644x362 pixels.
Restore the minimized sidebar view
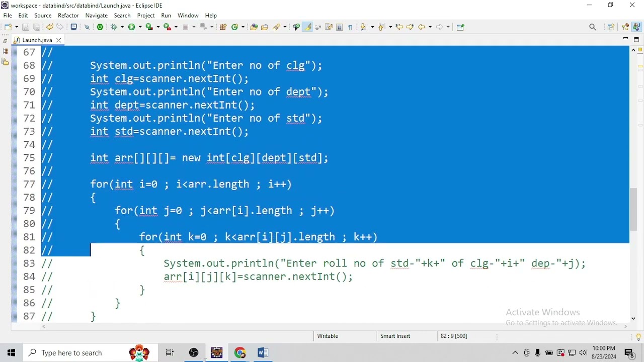point(5,41)
